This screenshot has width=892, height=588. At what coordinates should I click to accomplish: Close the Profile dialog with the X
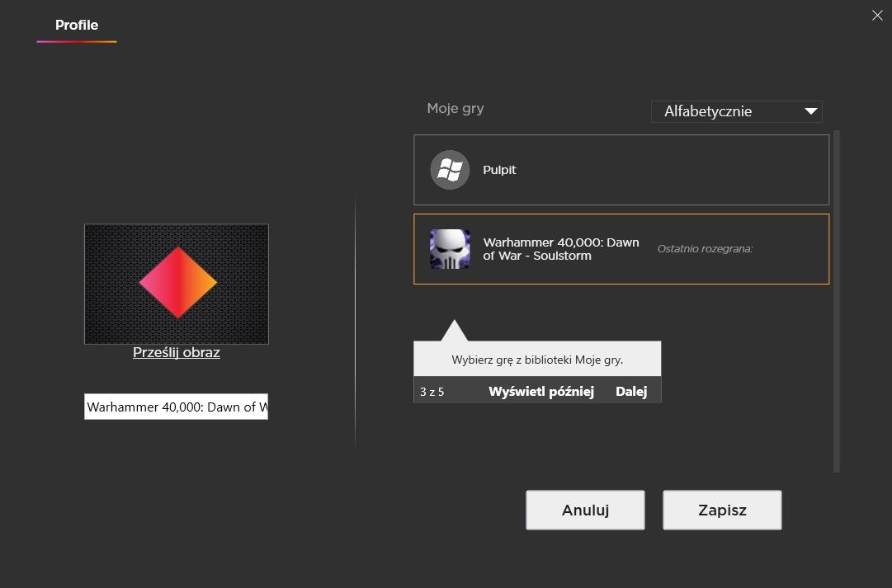[x=877, y=16]
